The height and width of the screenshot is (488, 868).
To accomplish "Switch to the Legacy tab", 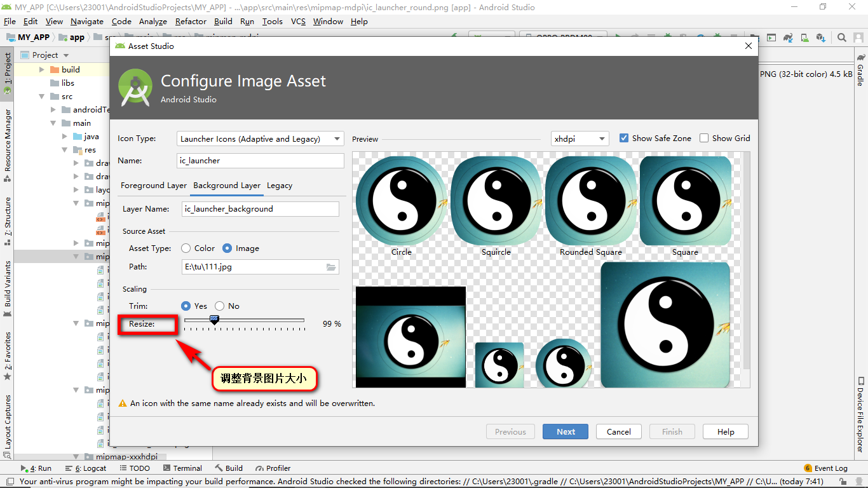I will (x=280, y=186).
